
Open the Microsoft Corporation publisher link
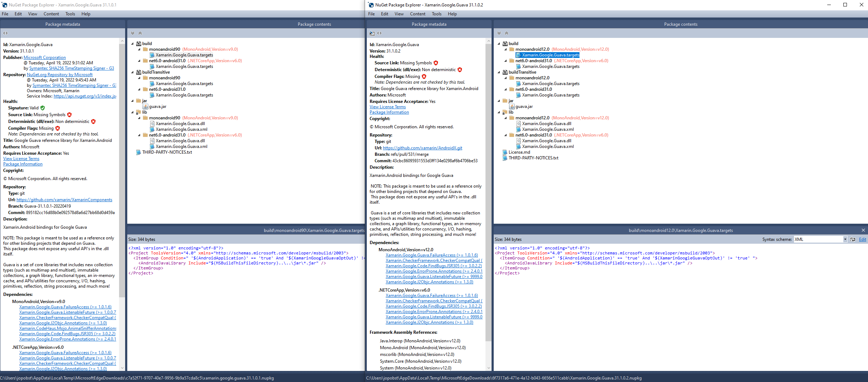45,58
